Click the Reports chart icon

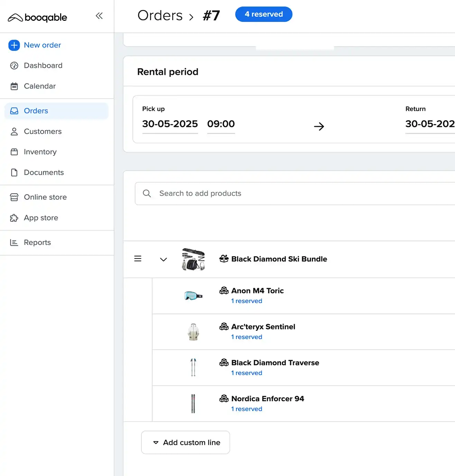[14, 242]
